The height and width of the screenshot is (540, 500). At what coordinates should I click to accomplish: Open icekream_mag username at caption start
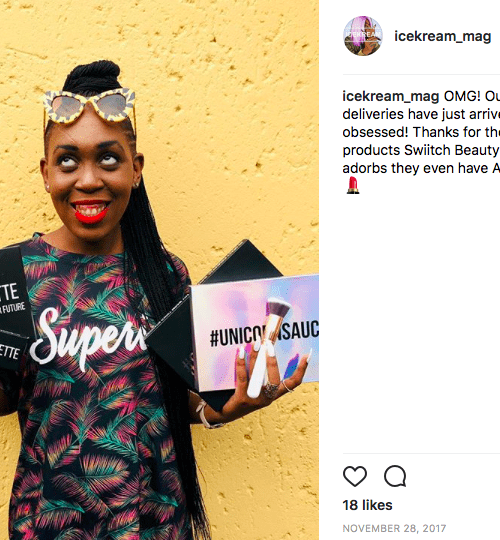click(x=390, y=96)
